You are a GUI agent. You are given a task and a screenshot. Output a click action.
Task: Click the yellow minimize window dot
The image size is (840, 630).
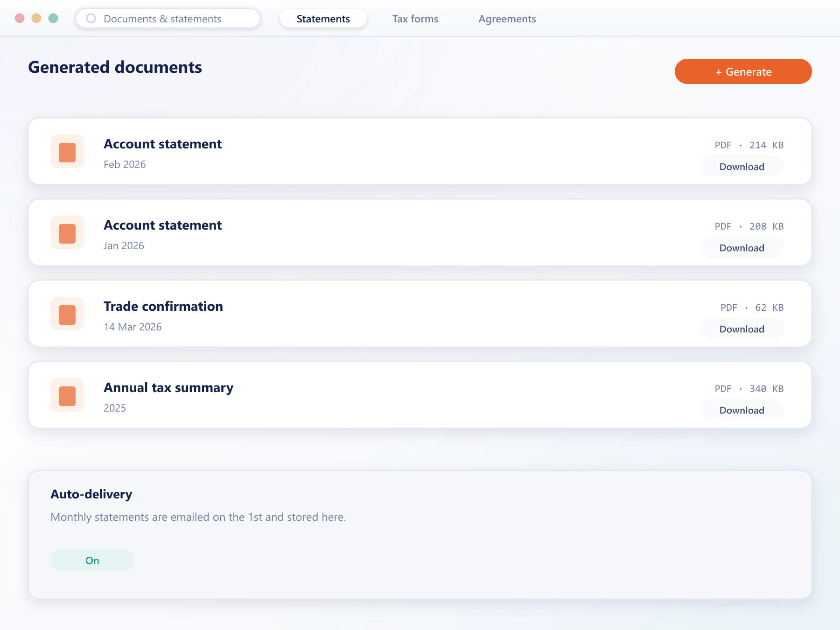pyautogui.click(x=36, y=18)
